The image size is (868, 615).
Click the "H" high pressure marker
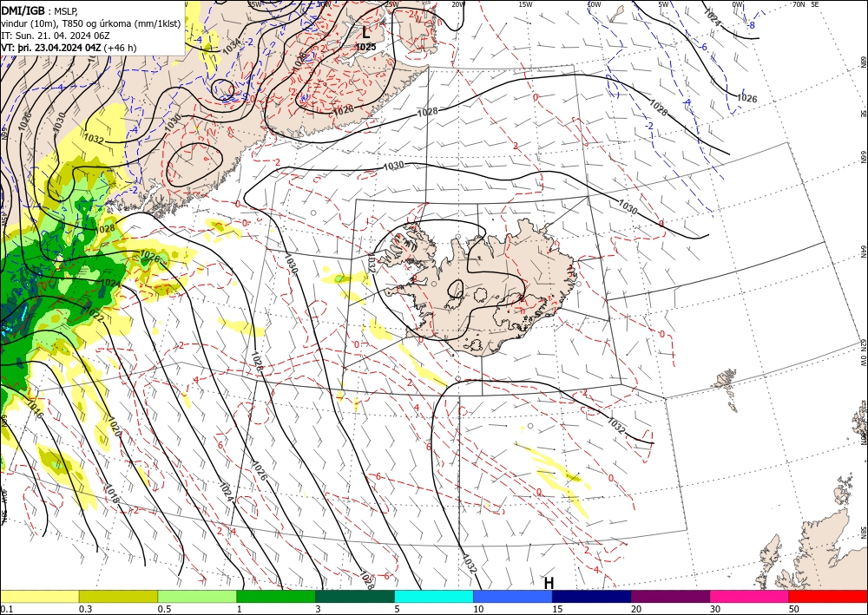549,583
